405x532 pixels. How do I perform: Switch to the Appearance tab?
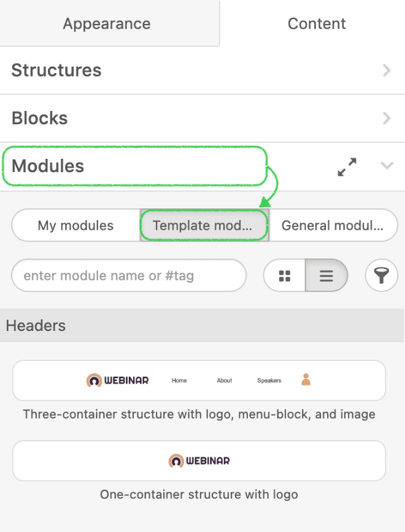(x=106, y=23)
